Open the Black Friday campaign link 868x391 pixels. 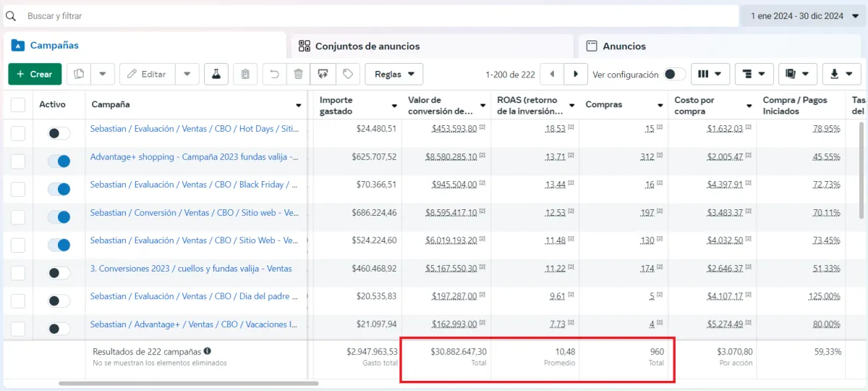tap(195, 185)
